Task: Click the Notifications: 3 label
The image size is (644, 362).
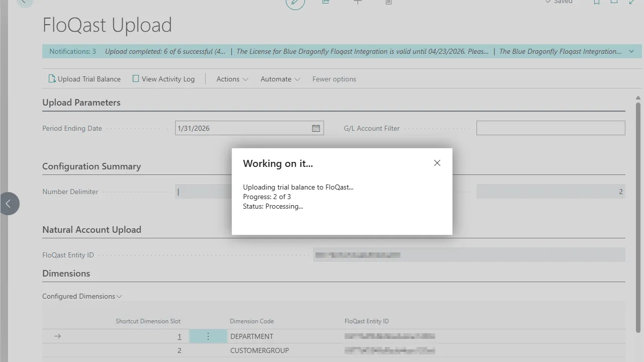Action: pos(72,51)
